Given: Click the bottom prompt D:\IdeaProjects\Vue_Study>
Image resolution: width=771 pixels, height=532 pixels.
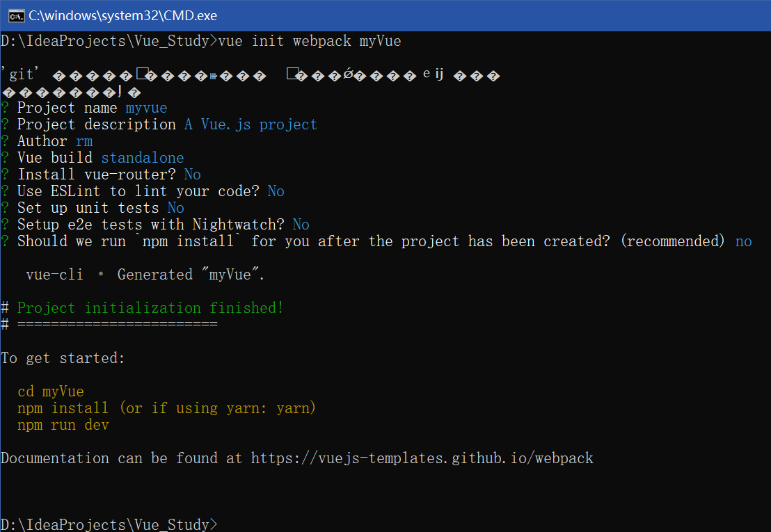Looking at the screenshot, I should 109,524.
